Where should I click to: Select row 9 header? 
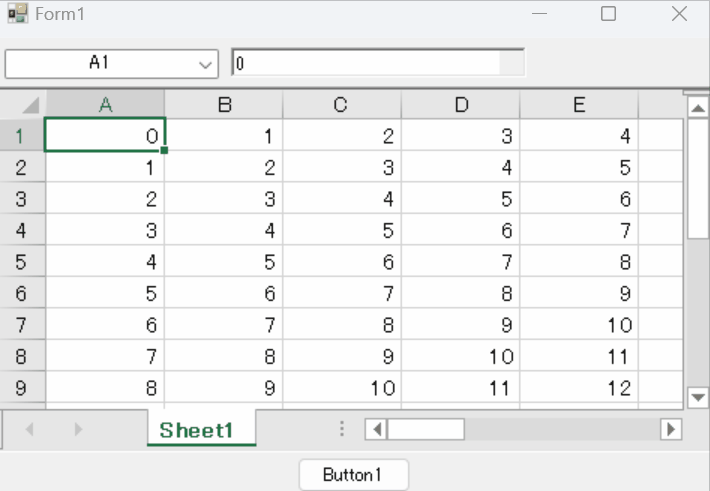[x=22, y=387]
